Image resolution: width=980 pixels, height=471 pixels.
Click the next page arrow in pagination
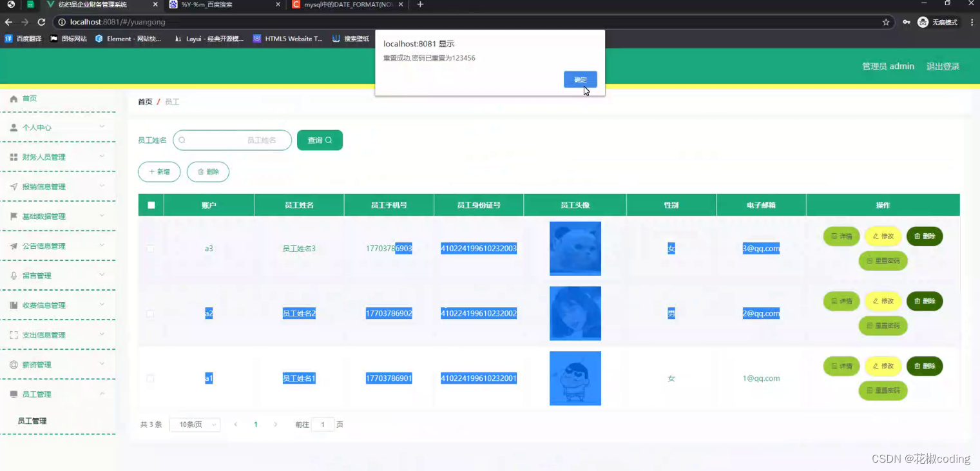pos(276,425)
